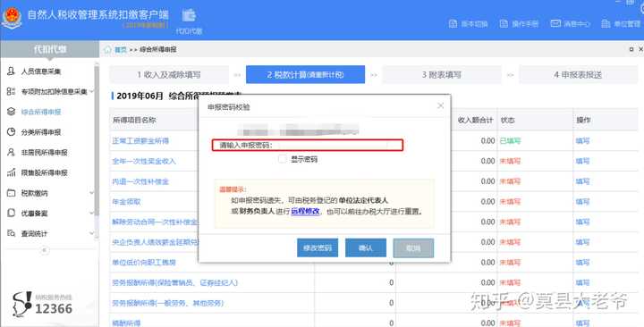Click the 所得项目名称 column header
644x327 pixels.
click(134, 121)
